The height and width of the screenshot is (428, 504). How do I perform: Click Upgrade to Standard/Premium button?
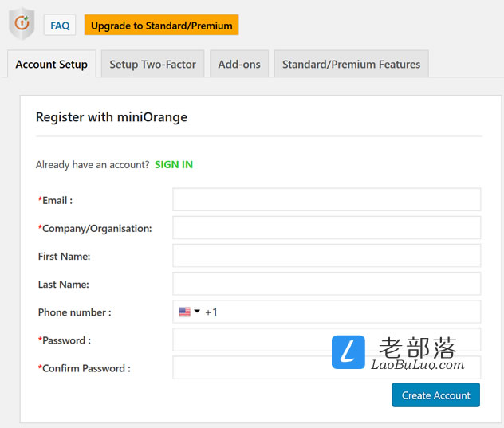coord(161,25)
